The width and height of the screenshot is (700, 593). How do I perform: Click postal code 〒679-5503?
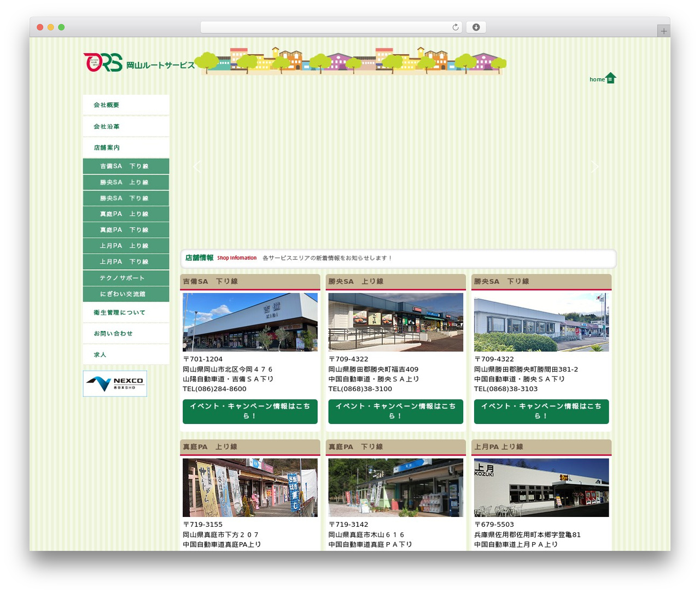point(494,525)
